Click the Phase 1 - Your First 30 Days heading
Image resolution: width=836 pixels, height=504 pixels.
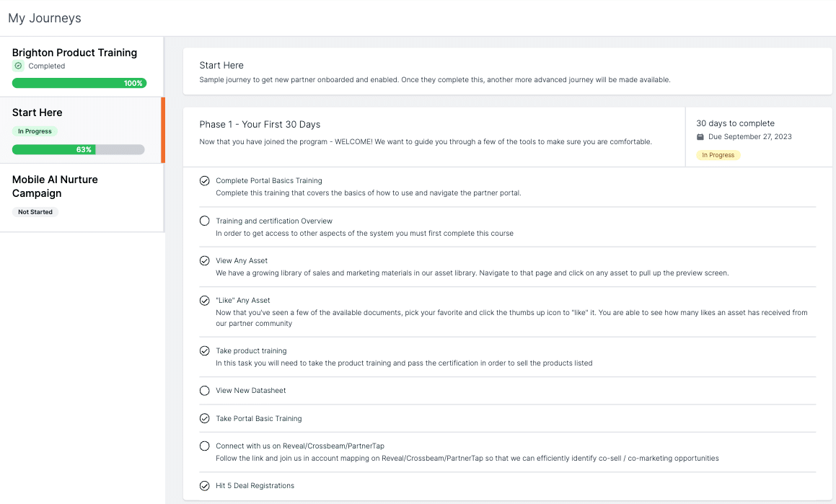260,124
